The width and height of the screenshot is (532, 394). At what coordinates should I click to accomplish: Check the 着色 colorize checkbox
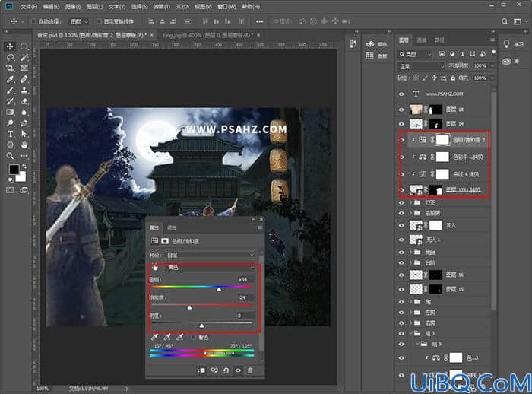coord(194,337)
